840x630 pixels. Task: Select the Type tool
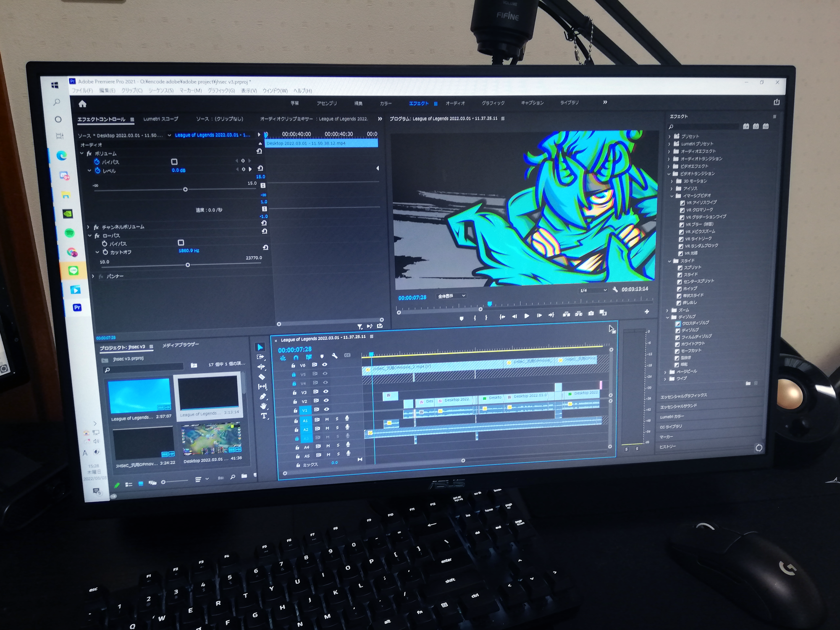point(264,416)
